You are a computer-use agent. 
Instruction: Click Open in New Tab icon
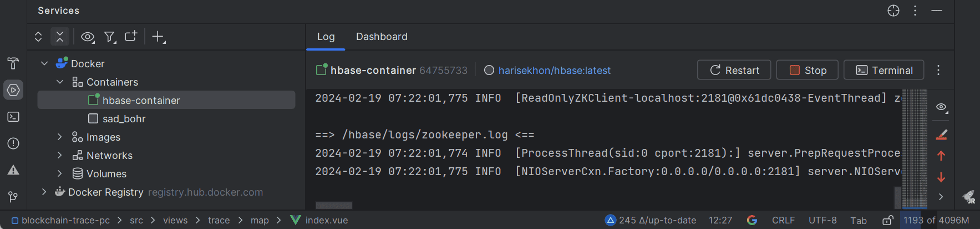(x=131, y=37)
